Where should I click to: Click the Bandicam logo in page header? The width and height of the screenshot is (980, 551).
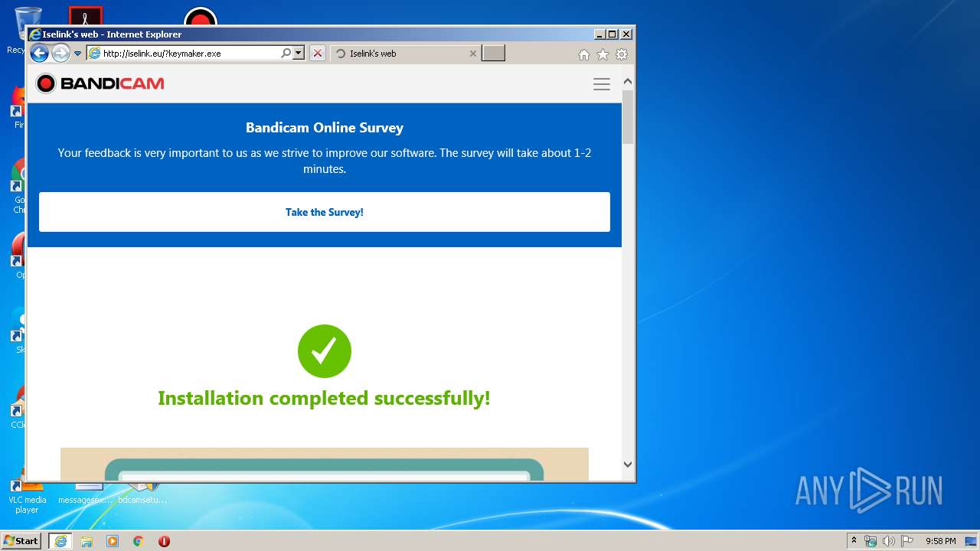click(100, 83)
